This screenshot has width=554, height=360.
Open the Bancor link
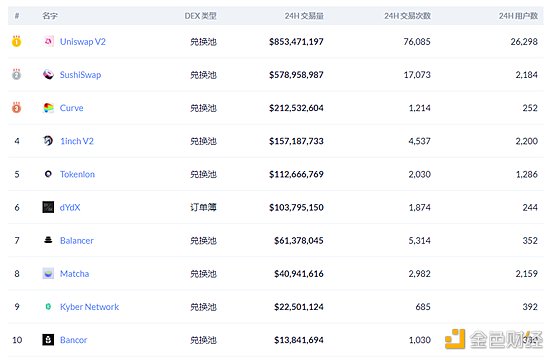pos(73,340)
